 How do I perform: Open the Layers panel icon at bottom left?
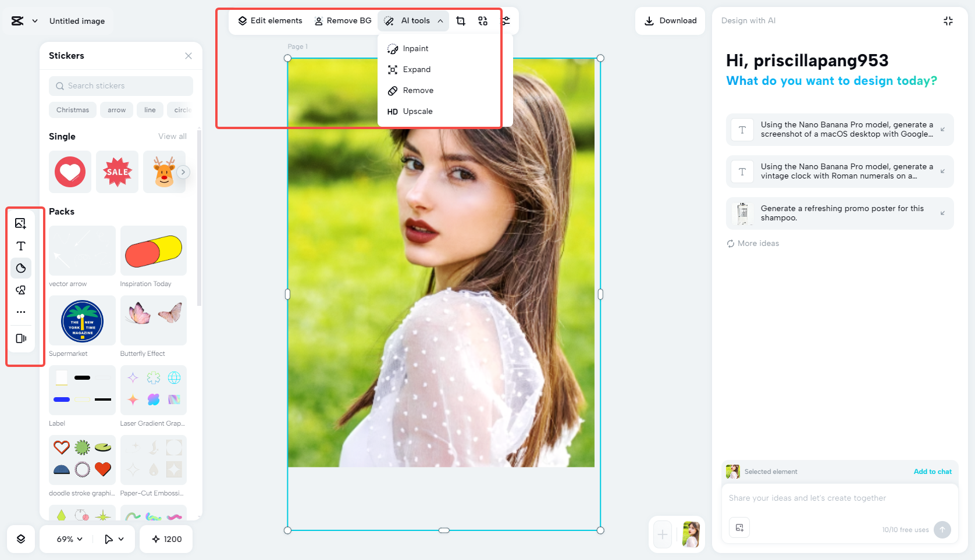(x=21, y=539)
